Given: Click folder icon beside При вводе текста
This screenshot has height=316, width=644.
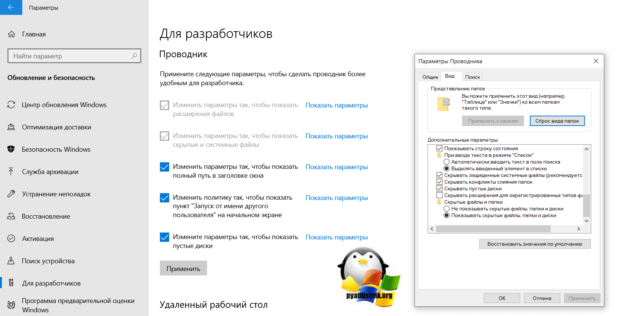Looking at the screenshot, I should pyautogui.click(x=439, y=155).
